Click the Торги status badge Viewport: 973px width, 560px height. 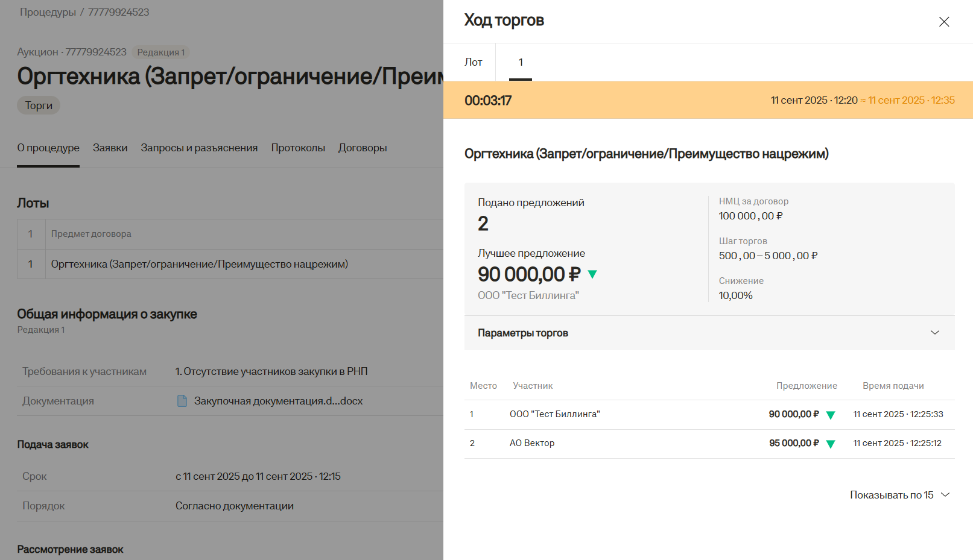click(39, 105)
